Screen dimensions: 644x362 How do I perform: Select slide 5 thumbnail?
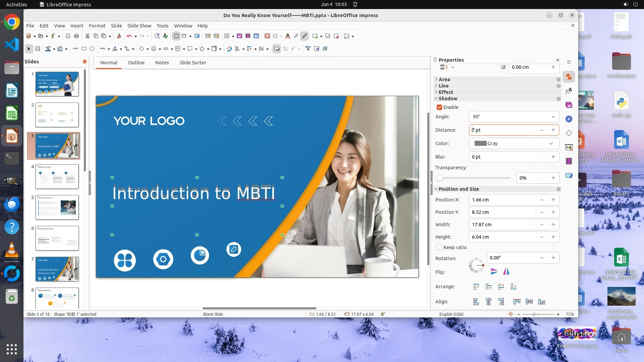(57, 207)
